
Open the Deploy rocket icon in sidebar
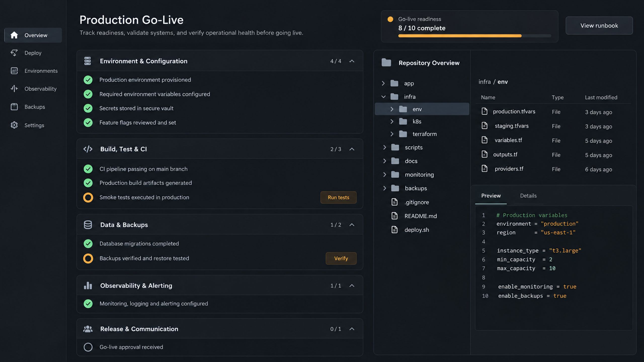[14, 53]
